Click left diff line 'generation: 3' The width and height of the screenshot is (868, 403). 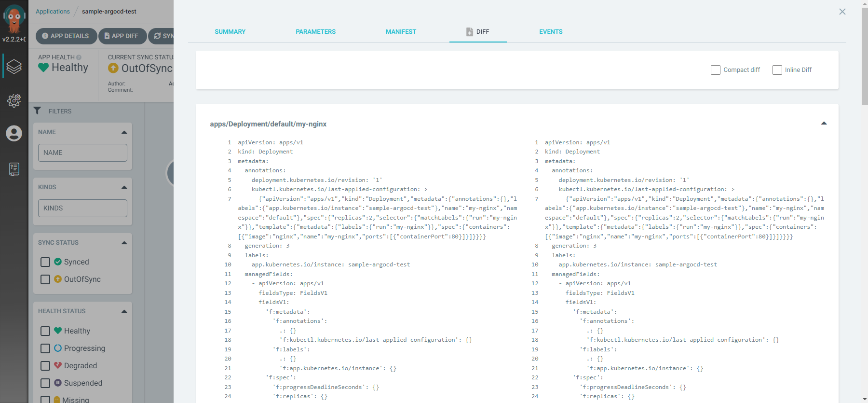point(267,246)
